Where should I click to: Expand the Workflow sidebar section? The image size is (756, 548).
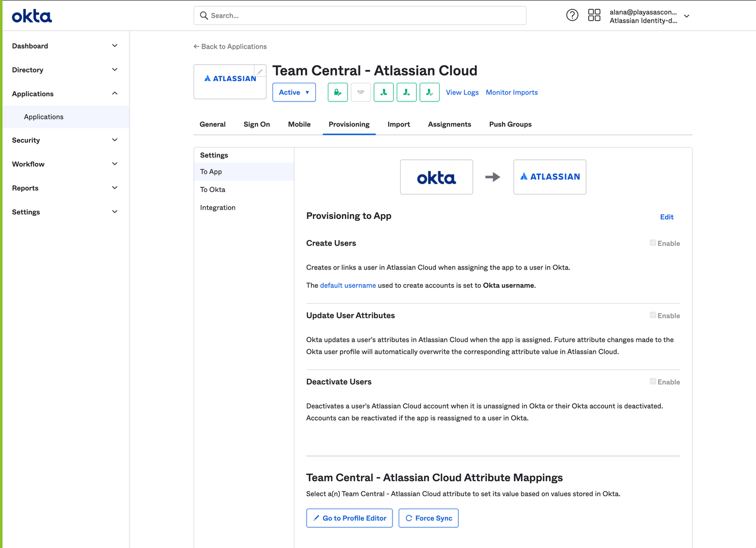(x=65, y=164)
